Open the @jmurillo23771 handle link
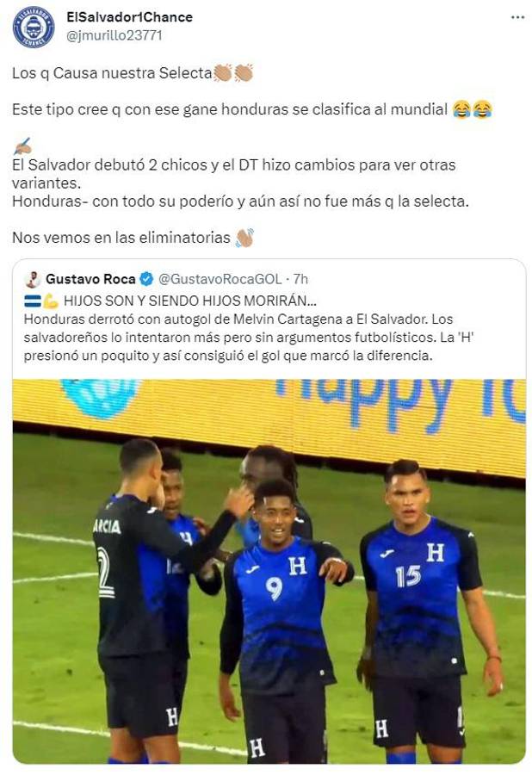532x775 pixels. (114, 36)
